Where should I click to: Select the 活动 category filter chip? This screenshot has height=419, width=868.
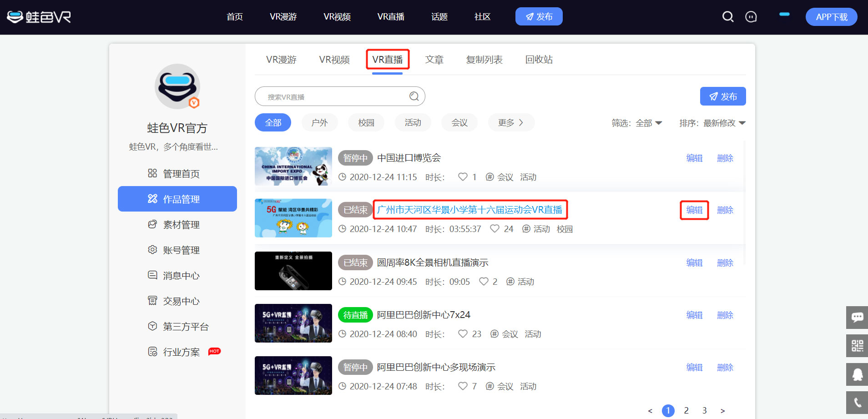click(413, 122)
